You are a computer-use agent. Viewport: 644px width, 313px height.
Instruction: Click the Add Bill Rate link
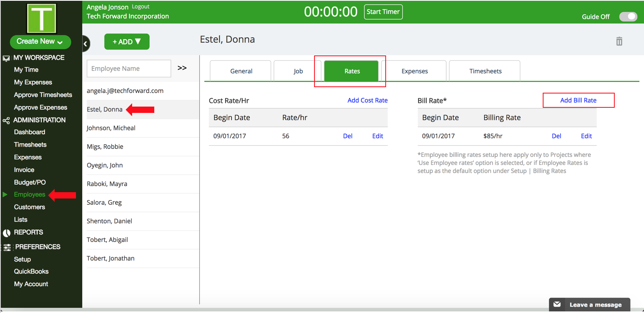[x=578, y=100]
